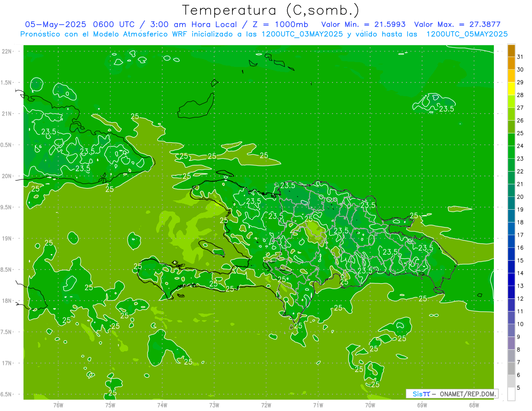Screen dimensions: 532x411
Task: Click the "19N" latitude axis label
Action: [x=6, y=239]
